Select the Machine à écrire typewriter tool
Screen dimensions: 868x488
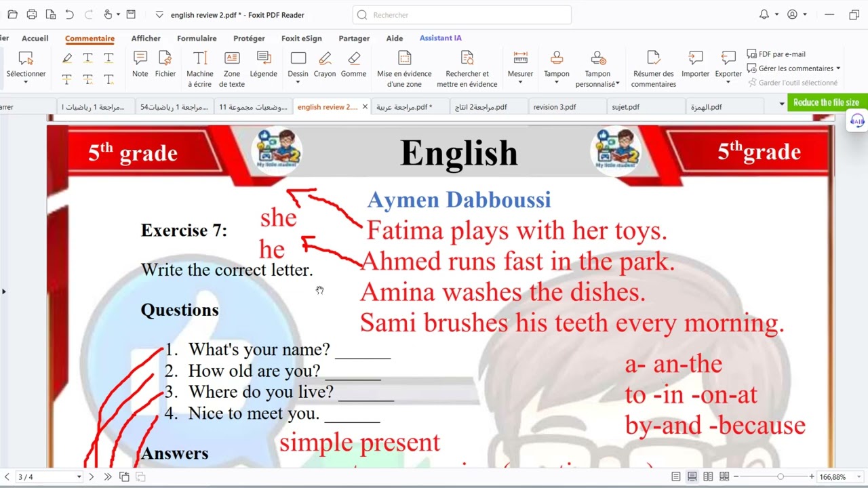[200, 69]
